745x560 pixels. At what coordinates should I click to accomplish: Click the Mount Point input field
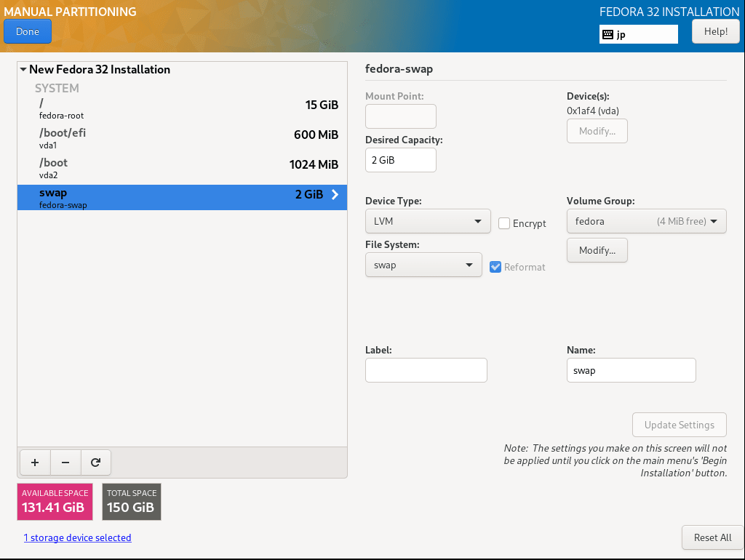401,116
